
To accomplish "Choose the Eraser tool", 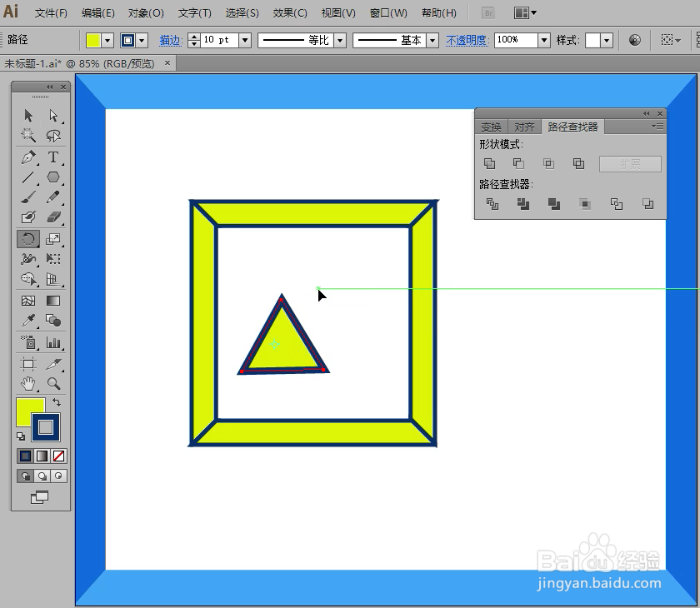I will [53, 217].
